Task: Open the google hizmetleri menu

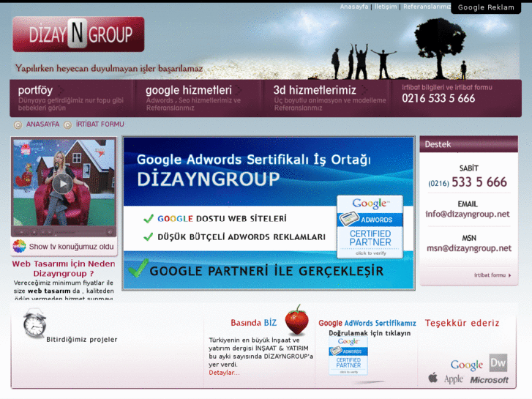Action: tap(189, 90)
